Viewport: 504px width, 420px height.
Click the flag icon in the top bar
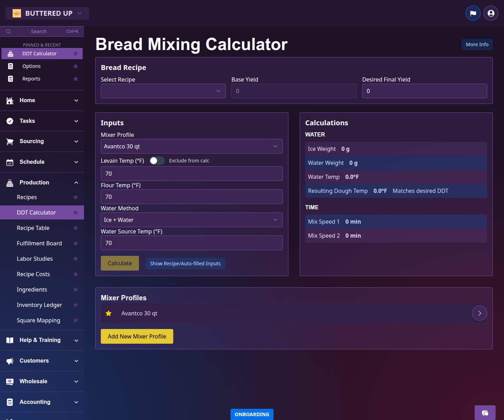(x=473, y=13)
